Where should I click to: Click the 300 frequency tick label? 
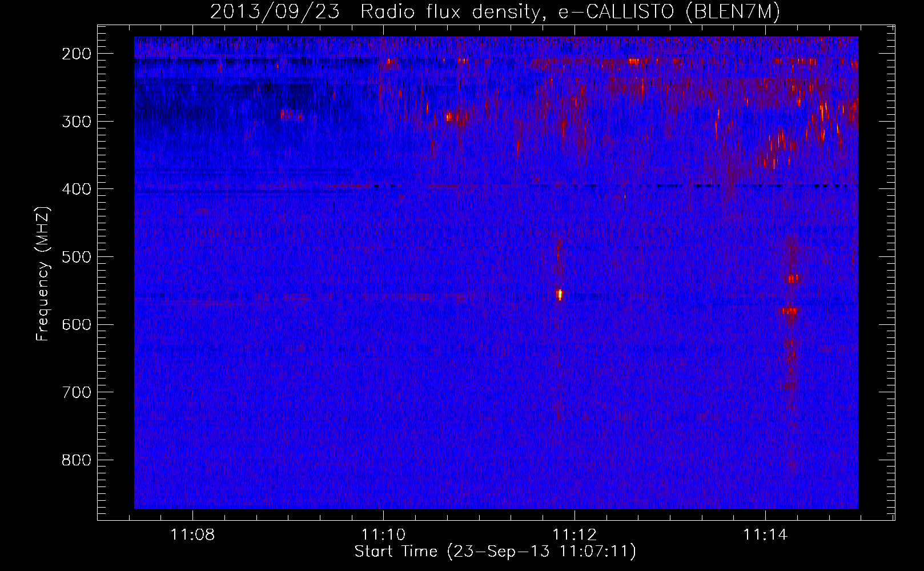click(x=77, y=122)
